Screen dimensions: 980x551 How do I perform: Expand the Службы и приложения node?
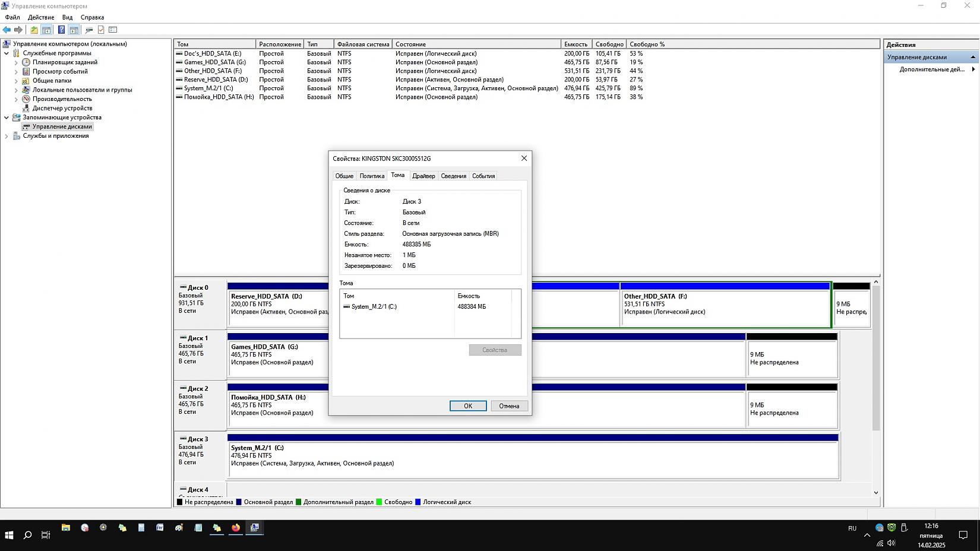(x=7, y=136)
